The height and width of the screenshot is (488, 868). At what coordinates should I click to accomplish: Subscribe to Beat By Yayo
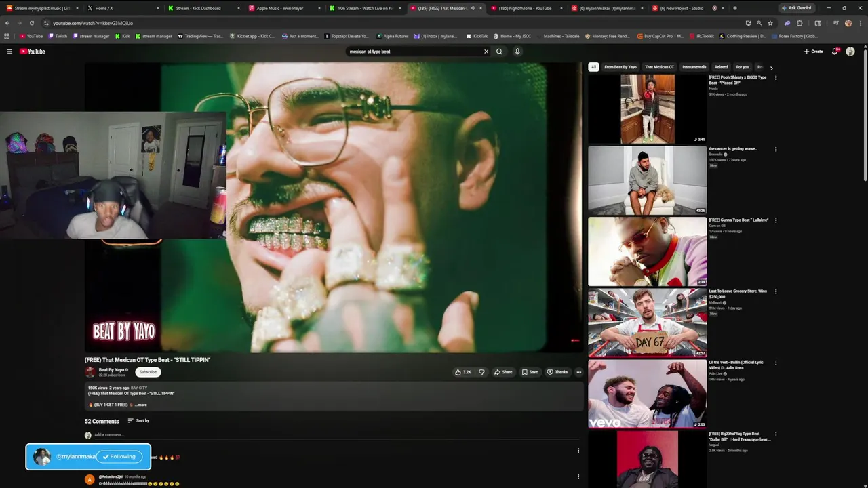point(148,372)
